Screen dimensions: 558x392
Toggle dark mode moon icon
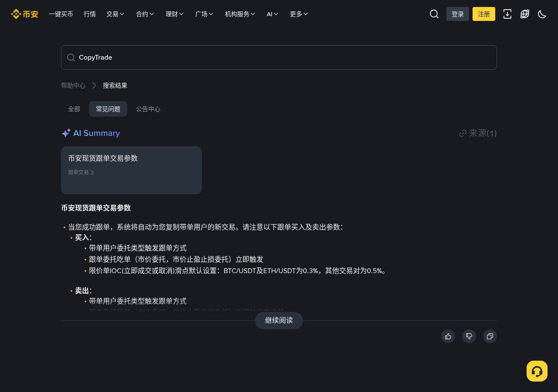(x=542, y=14)
